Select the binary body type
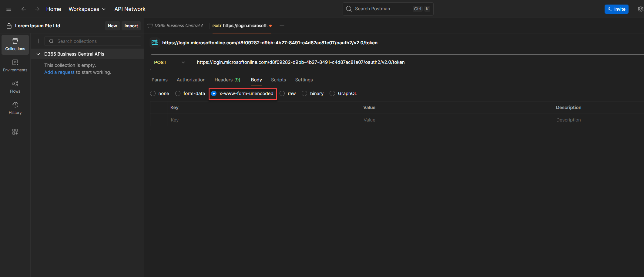 pyautogui.click(x=304, y=94)
